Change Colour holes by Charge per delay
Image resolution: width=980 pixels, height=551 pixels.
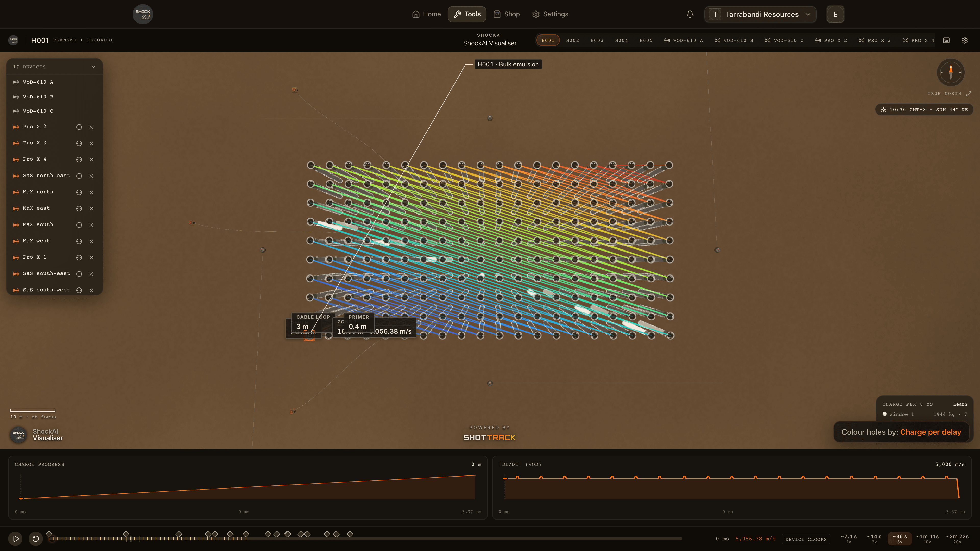pos(901,432)
